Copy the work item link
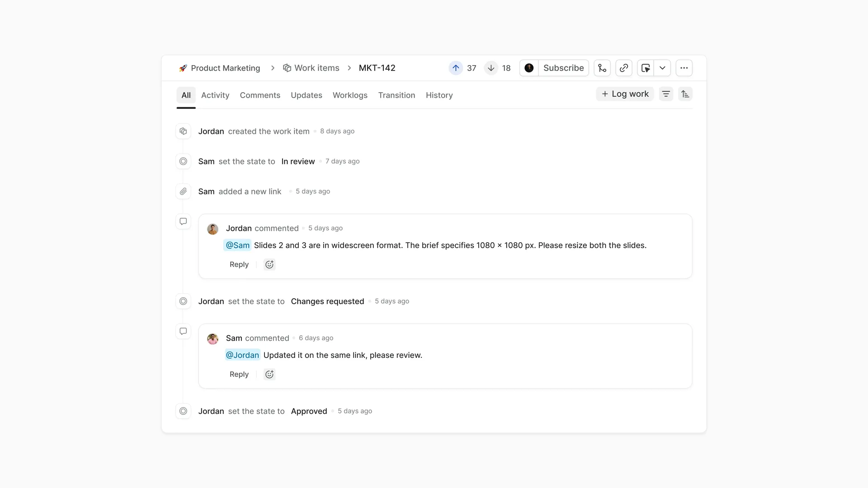The width and height of the screenshot is (868, 488). pyautogui.click(x=624, y=68)
